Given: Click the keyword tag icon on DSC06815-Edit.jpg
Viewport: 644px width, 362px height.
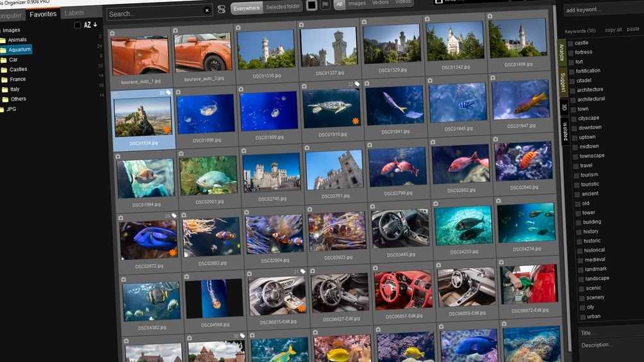Looking at the screenshot, I should (x=302, y=271).
